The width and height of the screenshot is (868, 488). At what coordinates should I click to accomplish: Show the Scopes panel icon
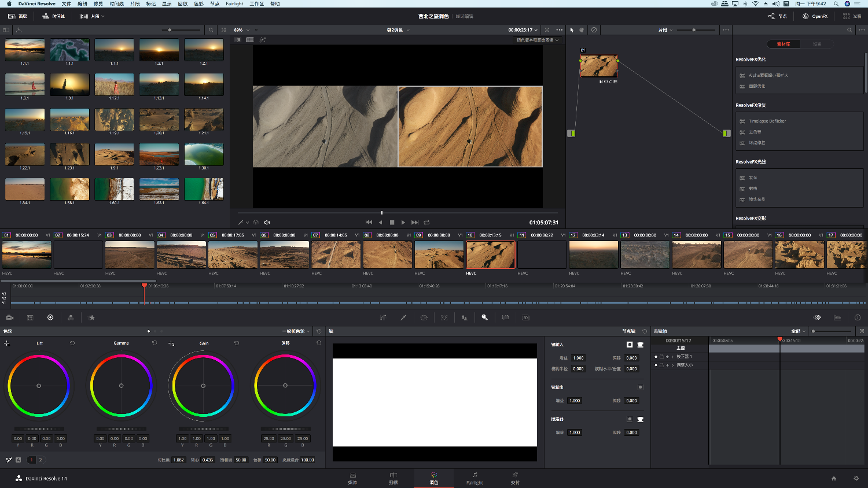[x=837, y=317]
